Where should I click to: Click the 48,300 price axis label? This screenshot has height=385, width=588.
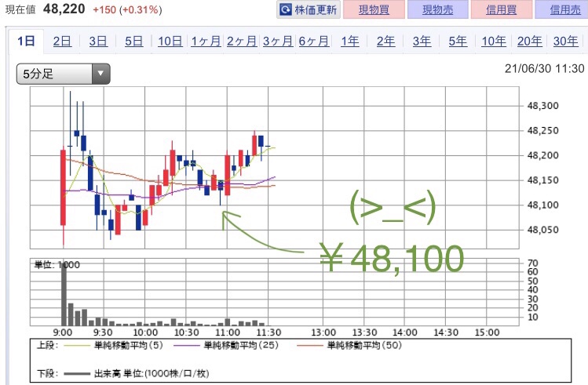[543, 106]
